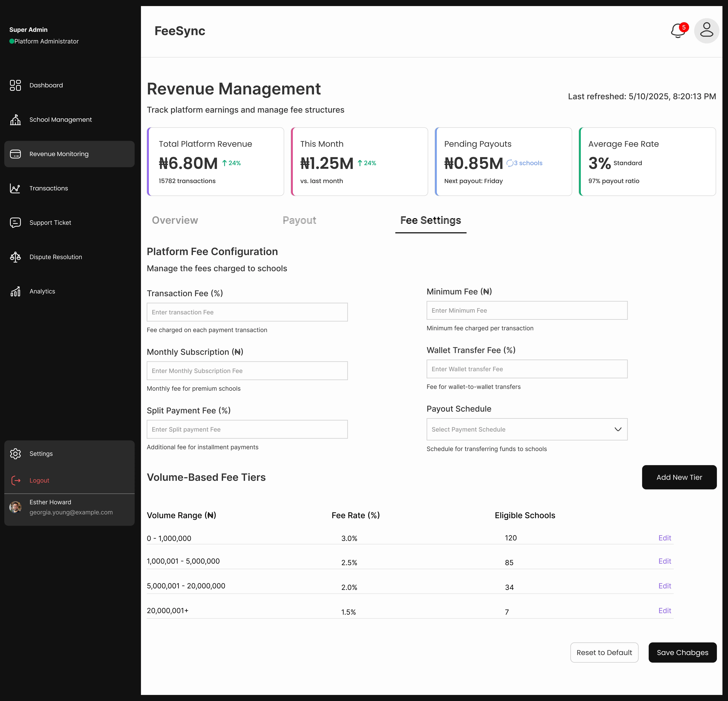Switch to the Overview tab

pos(175,220)
